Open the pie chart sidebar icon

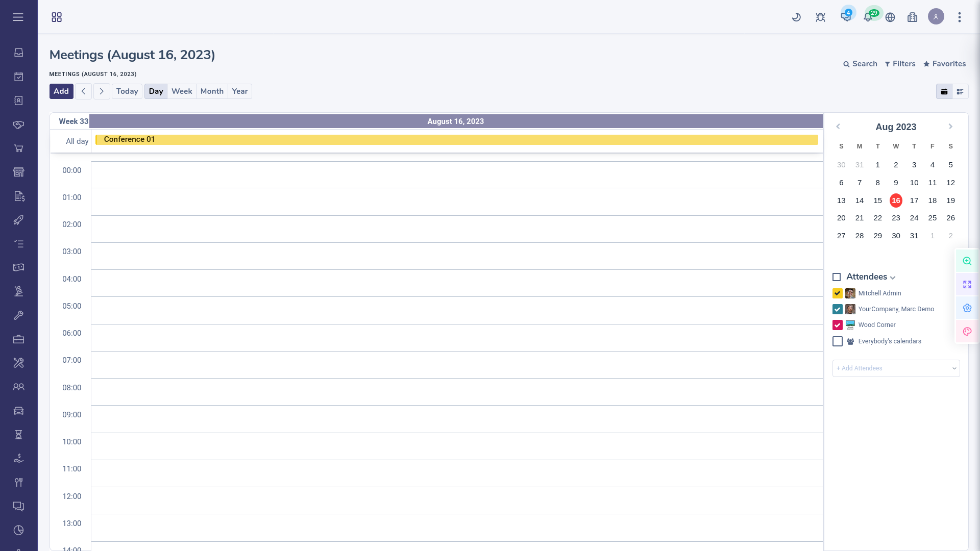click(18, 530)
